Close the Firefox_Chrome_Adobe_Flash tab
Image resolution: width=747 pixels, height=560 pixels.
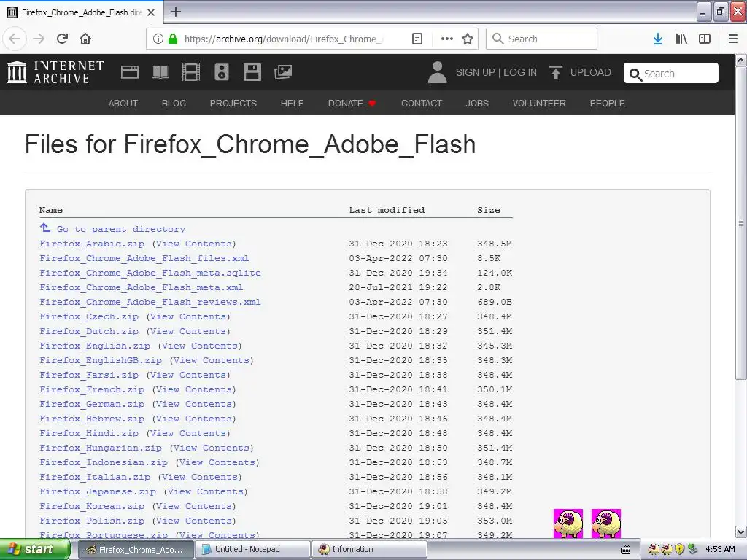(x=151, y=12)
